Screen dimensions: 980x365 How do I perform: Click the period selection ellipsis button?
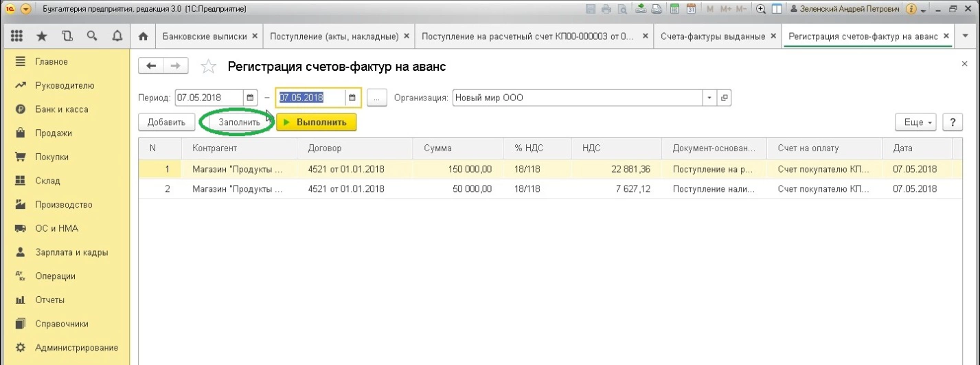point(377,98)
